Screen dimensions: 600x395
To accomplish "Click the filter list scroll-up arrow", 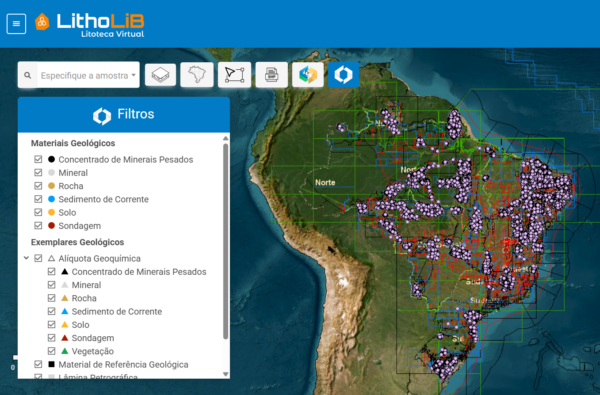I will tap(225, 138).
